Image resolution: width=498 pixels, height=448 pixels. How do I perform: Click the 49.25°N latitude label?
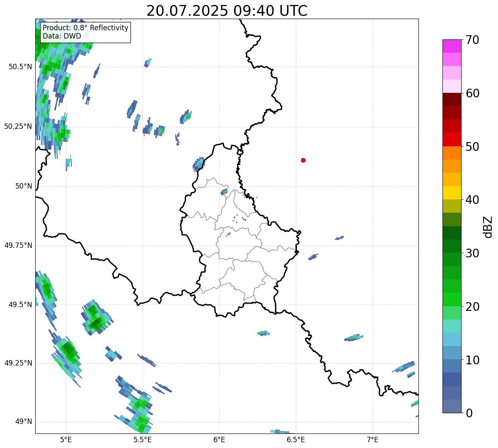[x=18, y=363]
